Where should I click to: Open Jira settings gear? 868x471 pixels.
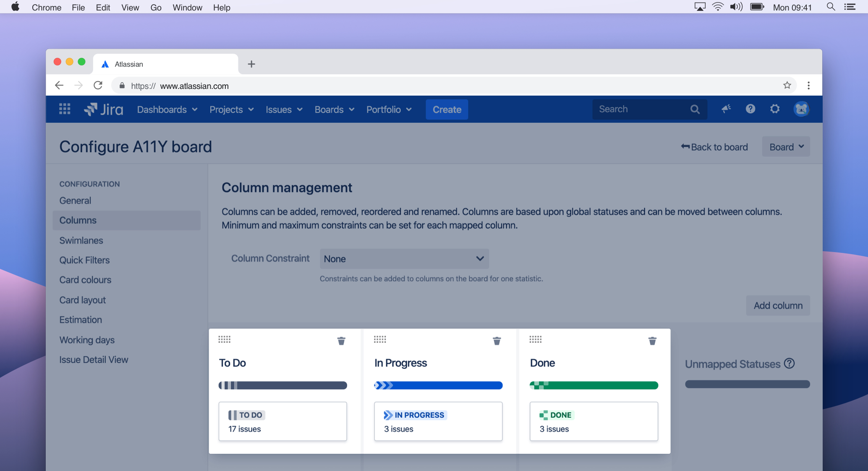tap(775, 109)
